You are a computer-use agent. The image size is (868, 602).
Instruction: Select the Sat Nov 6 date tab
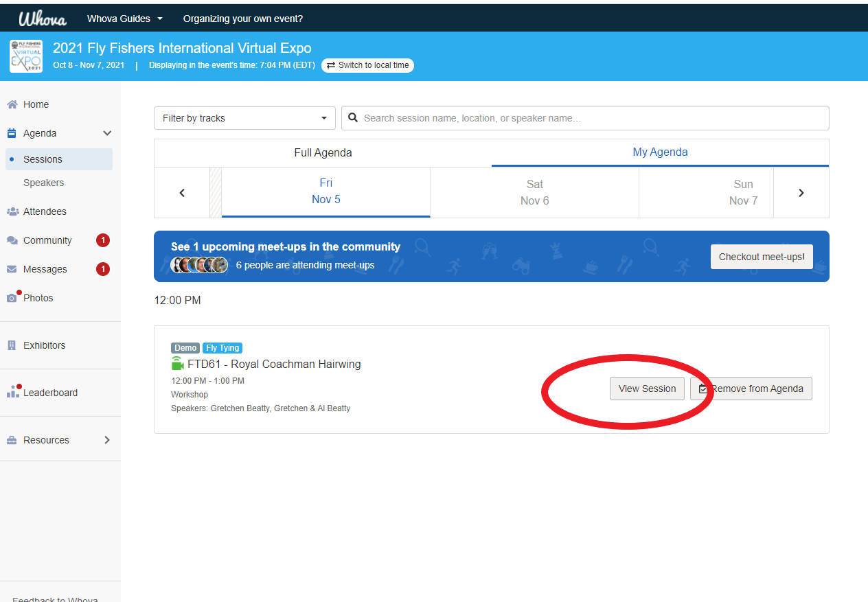click(x=534, y=192)
